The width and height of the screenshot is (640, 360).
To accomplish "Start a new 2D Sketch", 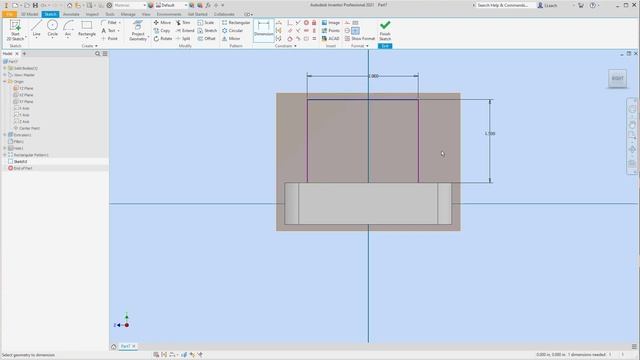I will pyautogui.click(x=15, y=30).
